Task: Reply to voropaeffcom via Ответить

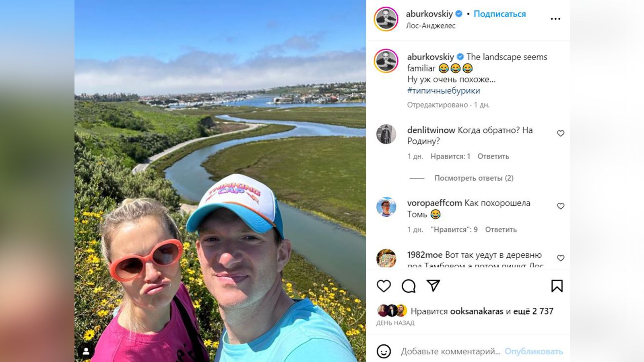Action: click(x=501, y=229)
